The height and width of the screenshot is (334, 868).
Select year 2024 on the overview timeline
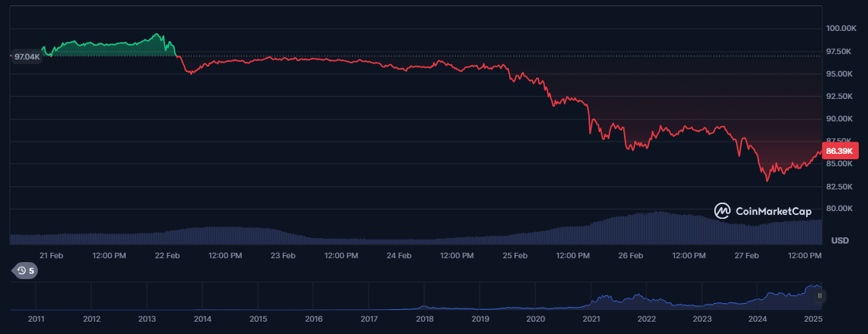coord(758,319)
